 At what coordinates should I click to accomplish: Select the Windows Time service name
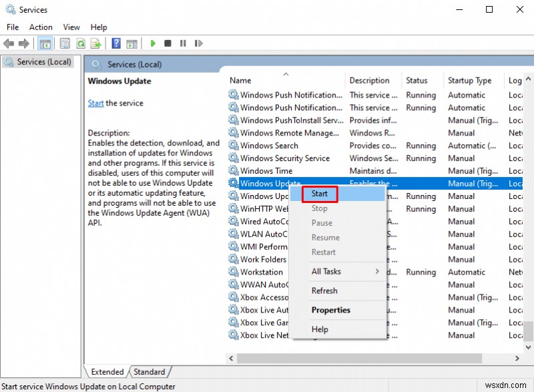(x=266, y=171)
